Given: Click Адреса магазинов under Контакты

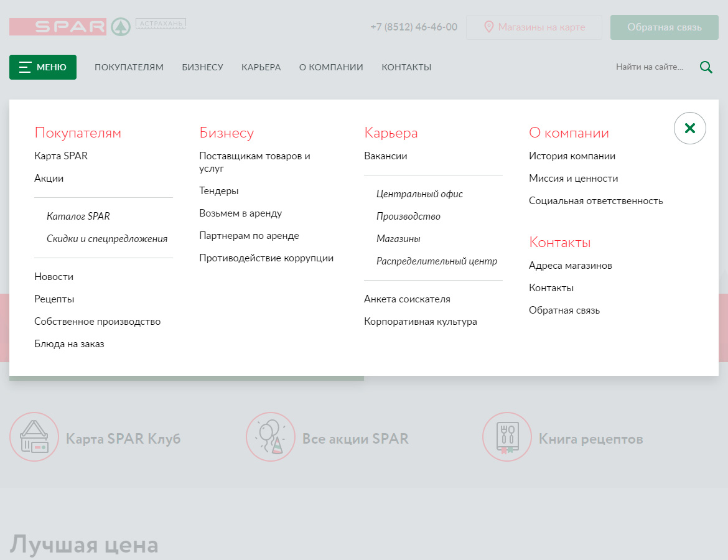Looking at the screenshot, I should pyautogui.click(x=571, y=266).
